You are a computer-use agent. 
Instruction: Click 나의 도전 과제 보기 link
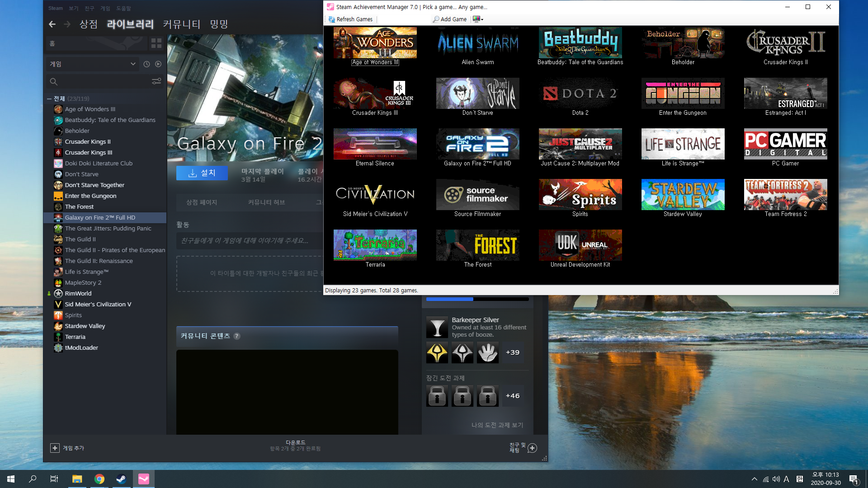pos(497,425)
